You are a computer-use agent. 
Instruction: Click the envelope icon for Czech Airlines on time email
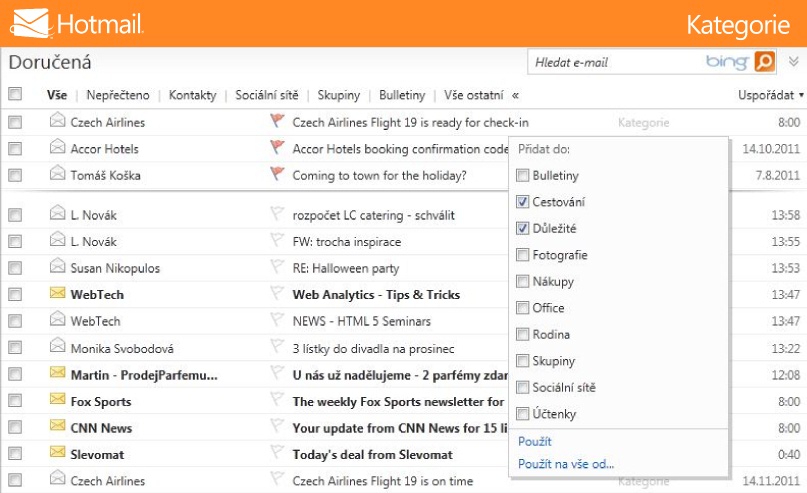coord(58,478)
